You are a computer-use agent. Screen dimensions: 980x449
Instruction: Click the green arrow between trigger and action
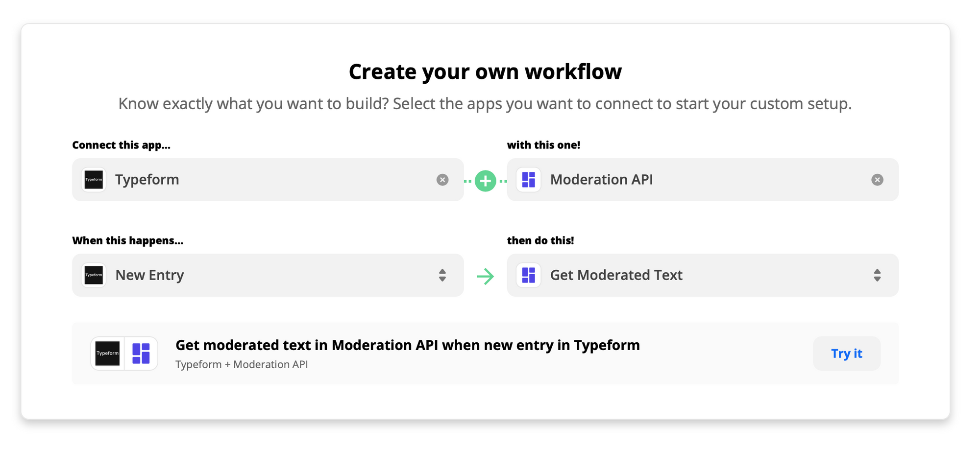(485, 276)
